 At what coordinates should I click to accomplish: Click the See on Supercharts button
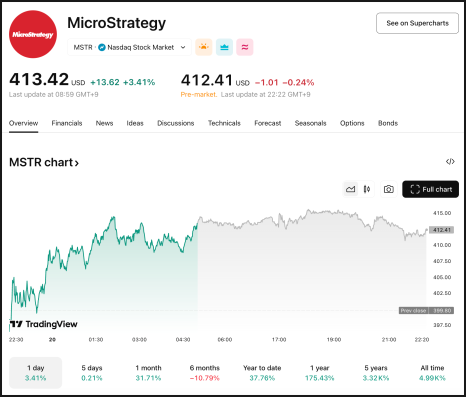[x=417, y=23]
